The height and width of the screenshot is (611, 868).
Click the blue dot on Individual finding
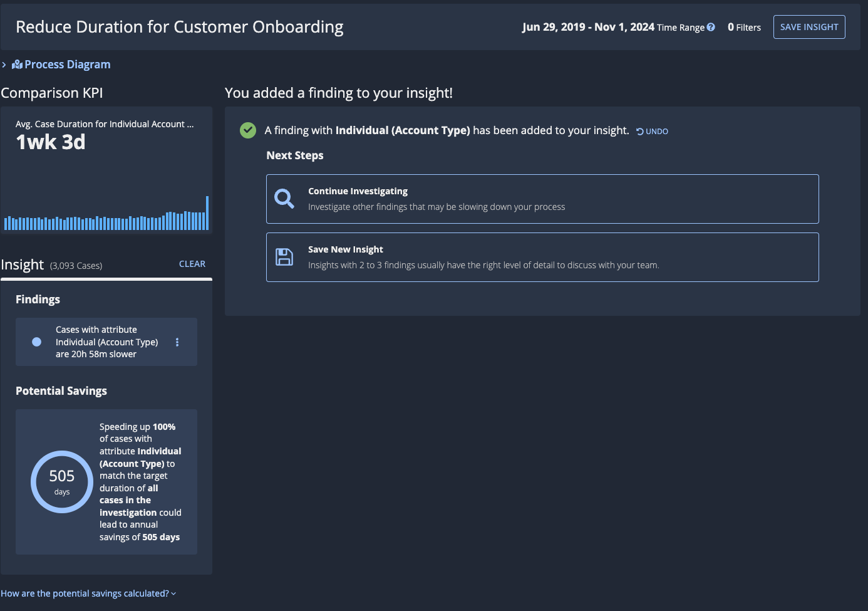36,342
